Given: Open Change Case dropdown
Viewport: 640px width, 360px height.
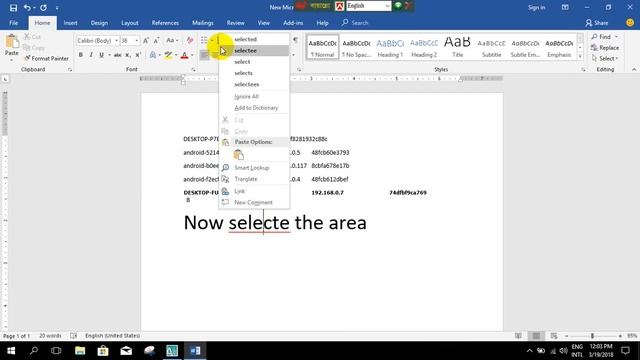Looking at the screenshot, I should (172, 40).
